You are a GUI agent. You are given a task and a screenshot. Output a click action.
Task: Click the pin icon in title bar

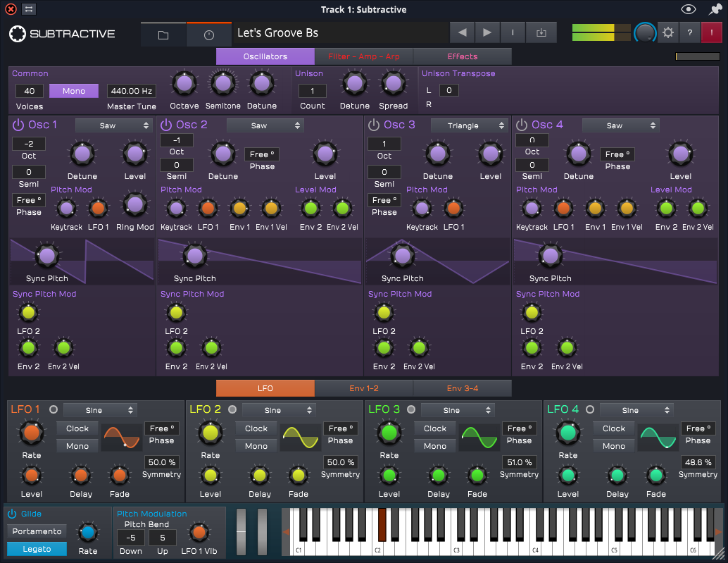(715, 9)
